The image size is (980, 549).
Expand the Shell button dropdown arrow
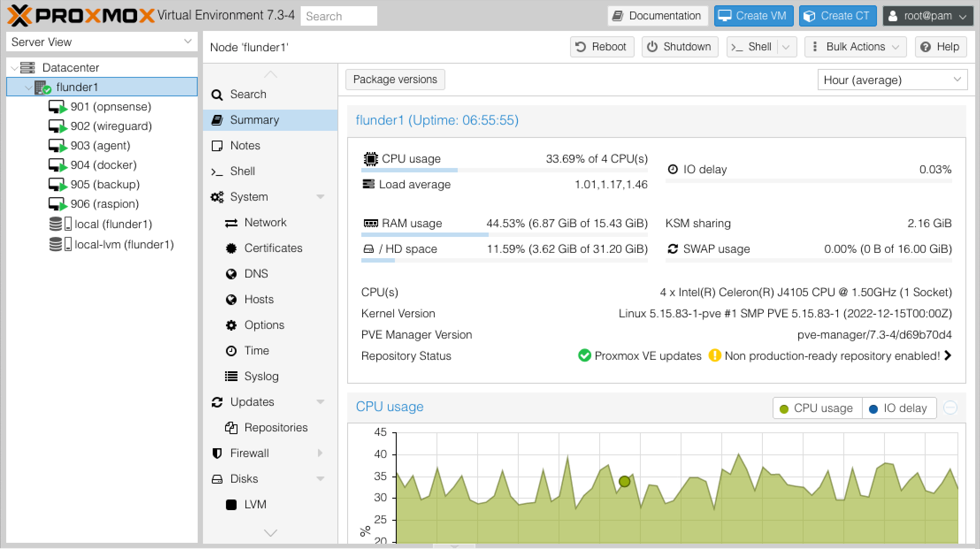coord(786,47)
